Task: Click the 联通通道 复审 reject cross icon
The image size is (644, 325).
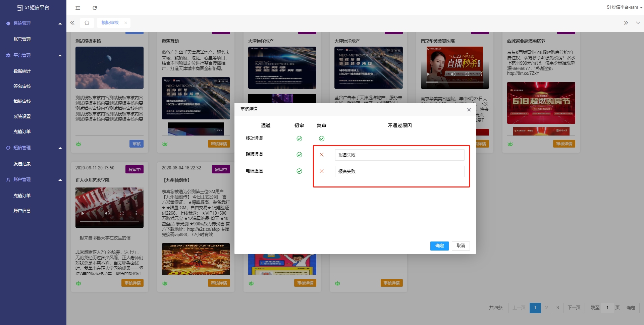Action: tap(322, 155)
